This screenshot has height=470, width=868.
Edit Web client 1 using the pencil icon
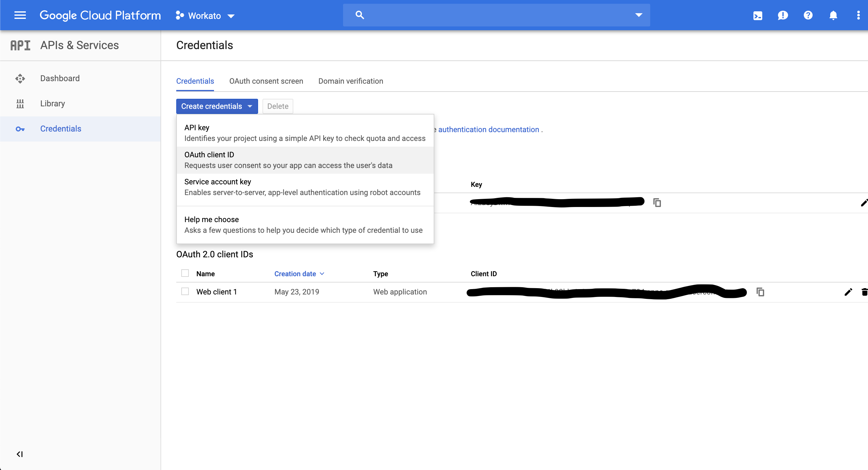(x=848, y=292)
